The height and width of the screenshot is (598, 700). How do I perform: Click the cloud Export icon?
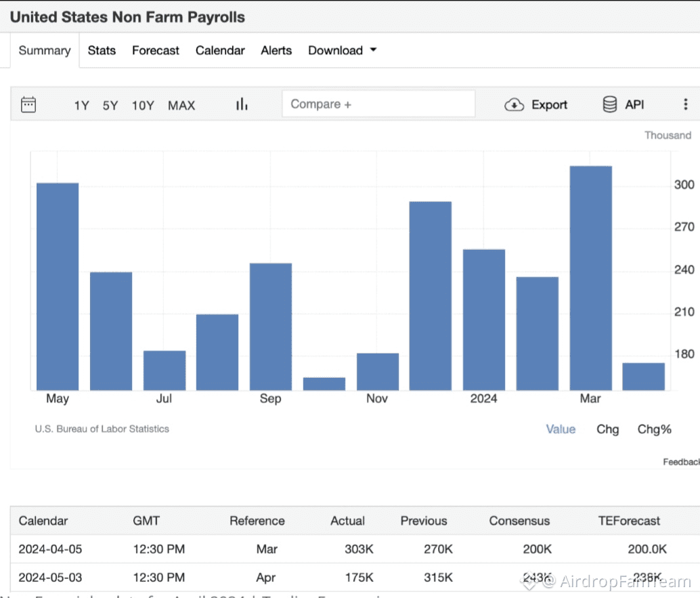tap(515, 105)
